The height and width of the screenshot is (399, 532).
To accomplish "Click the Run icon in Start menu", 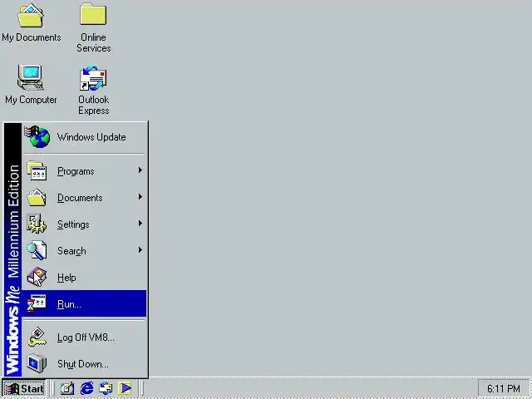I will point(37,303).
